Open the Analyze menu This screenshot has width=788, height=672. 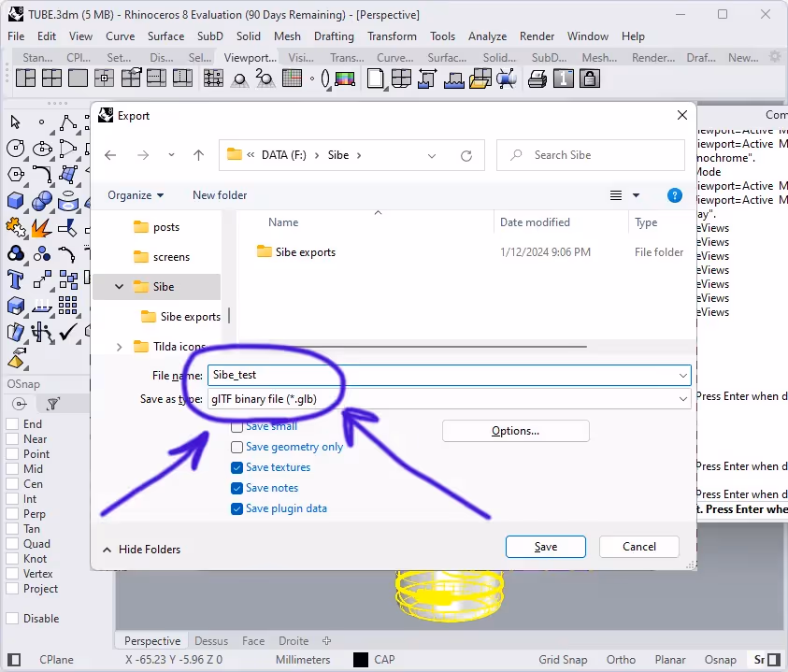487,36
